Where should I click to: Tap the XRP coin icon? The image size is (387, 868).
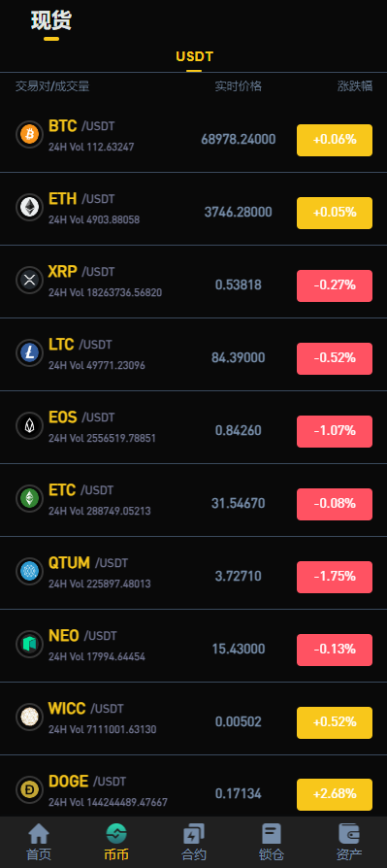pos(29,280)
